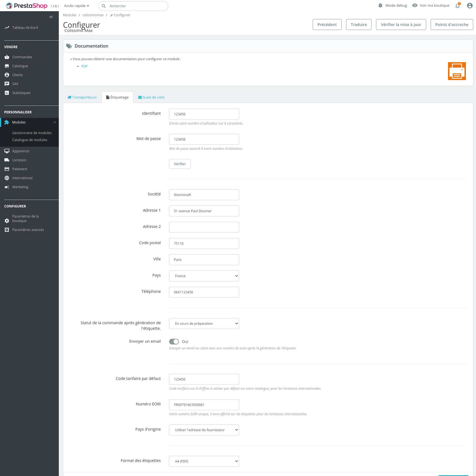Click the Livraison truck icon in sidebar
The height and width of the screenshot is (476, 476).
pyautogui.click(x=7, y=160)
